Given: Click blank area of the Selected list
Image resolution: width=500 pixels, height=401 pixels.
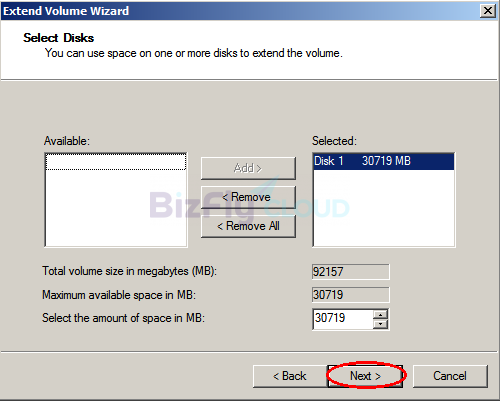Looking at the screenshot, I should 384,208.
